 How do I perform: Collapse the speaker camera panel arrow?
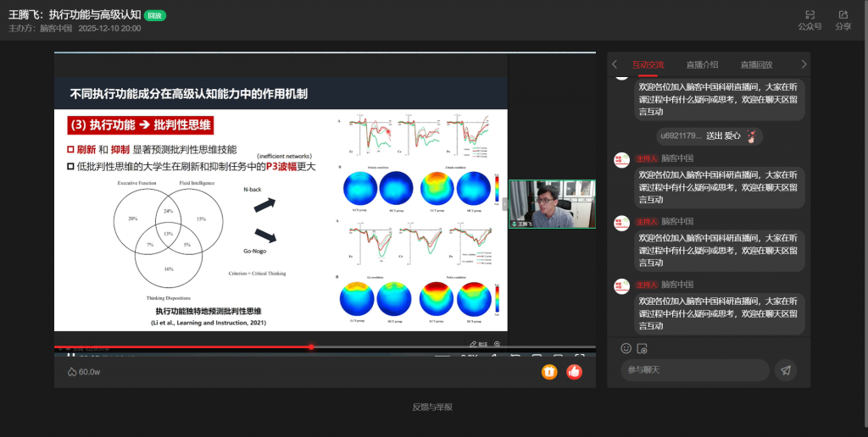click(x=505, y=204)
